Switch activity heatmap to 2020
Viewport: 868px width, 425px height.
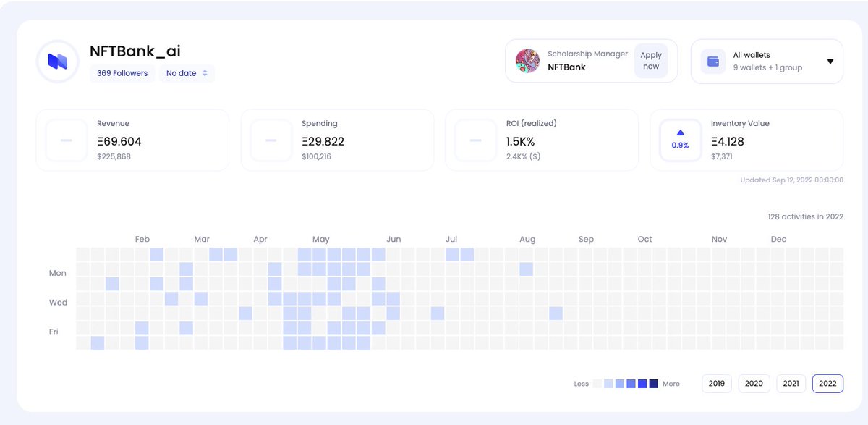(x=754, y=384)
